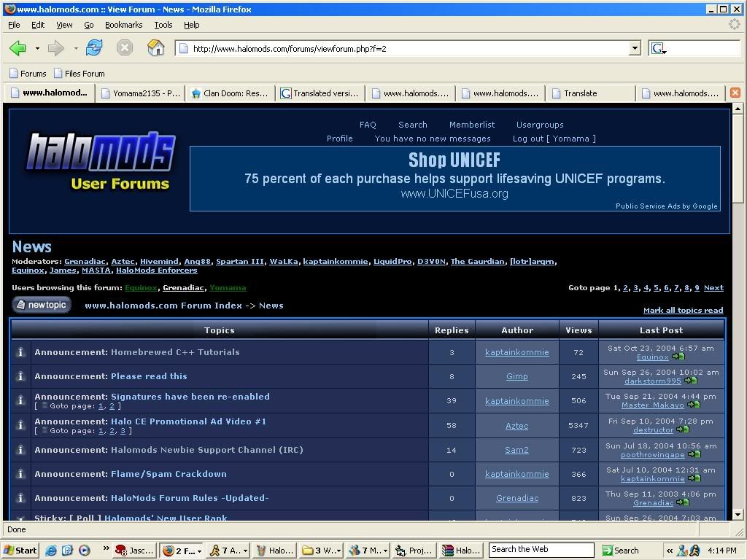Viewport: 747px width, 560px height.
Task: Click info icon beside Flame/Spam Crackdown
Action: pos(20,474)
